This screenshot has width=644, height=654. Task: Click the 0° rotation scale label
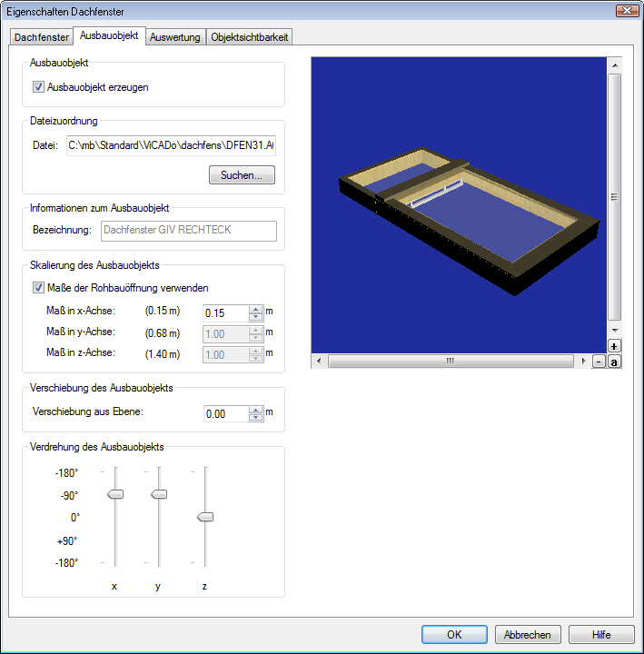(75, 518)
